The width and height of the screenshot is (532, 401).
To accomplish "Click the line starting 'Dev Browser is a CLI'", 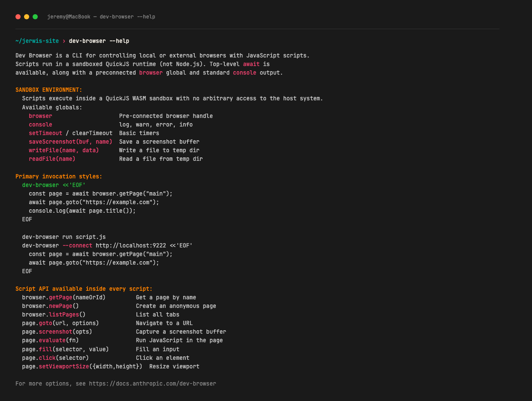I will pyautogui.click(x=163, y=56).
